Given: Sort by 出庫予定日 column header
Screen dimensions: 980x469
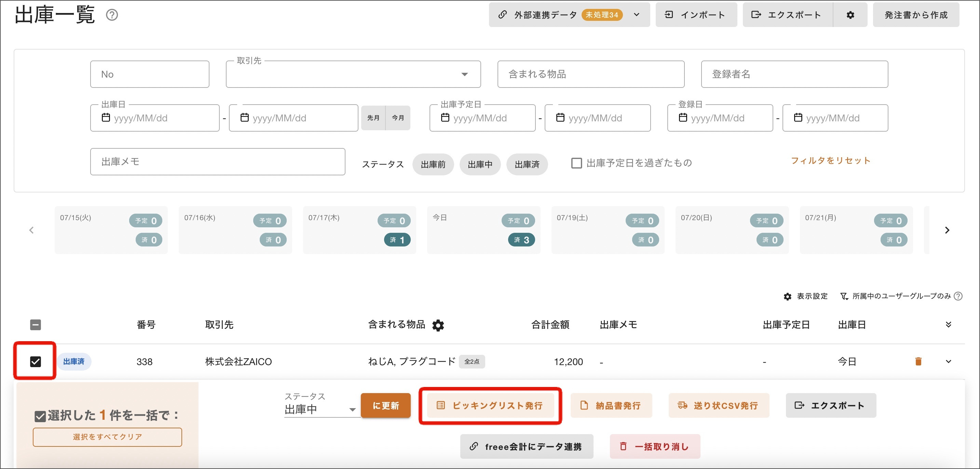Looking at the screenshot, I should pyautogui.click(x=786, y=325).
